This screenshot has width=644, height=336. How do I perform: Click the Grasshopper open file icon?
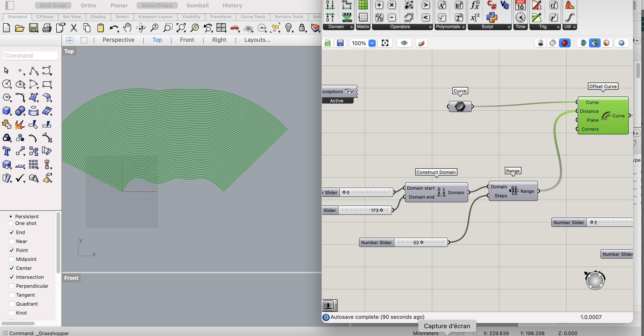[x=328, y=43]
